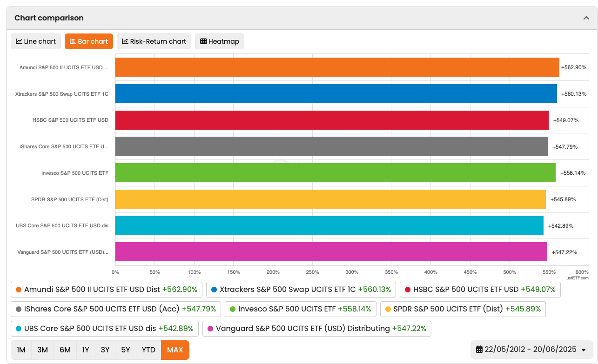Viewport: 598px width, 364px height.
Task: Click the green Invesco S&P 500 bar
Action: (335, 172)
